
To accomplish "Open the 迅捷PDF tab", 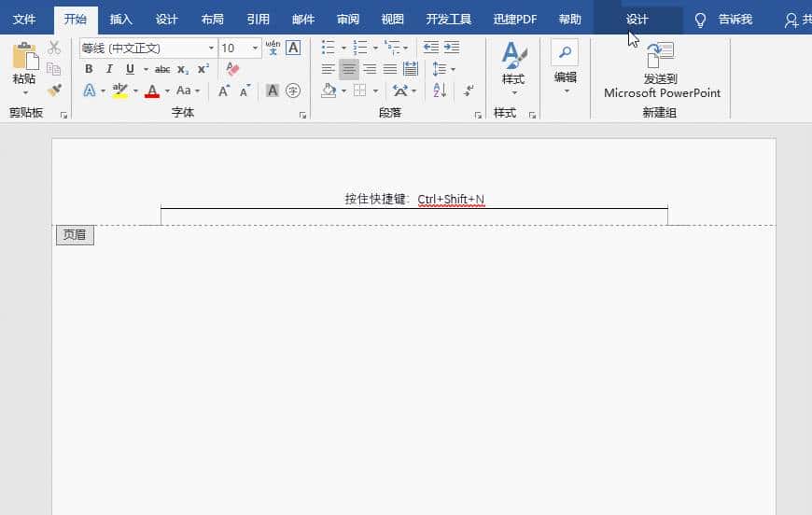I will (x=515, y=20).
